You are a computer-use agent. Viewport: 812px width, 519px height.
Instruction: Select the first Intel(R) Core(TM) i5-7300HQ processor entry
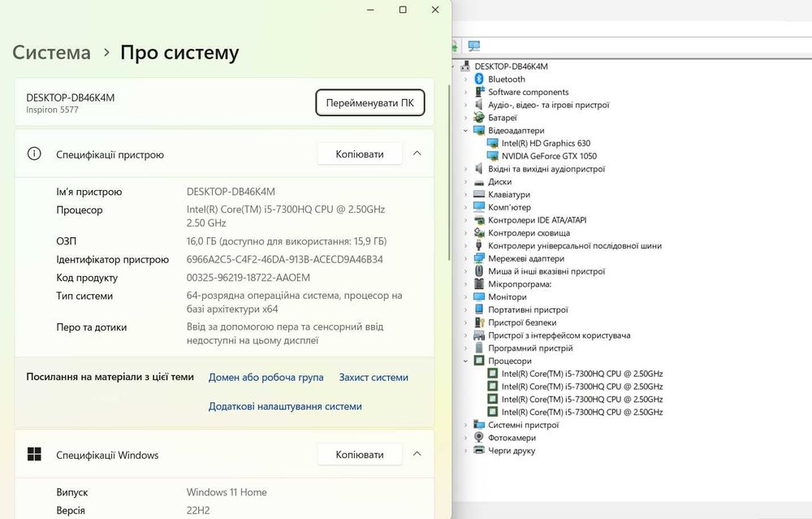pos(582,374)
